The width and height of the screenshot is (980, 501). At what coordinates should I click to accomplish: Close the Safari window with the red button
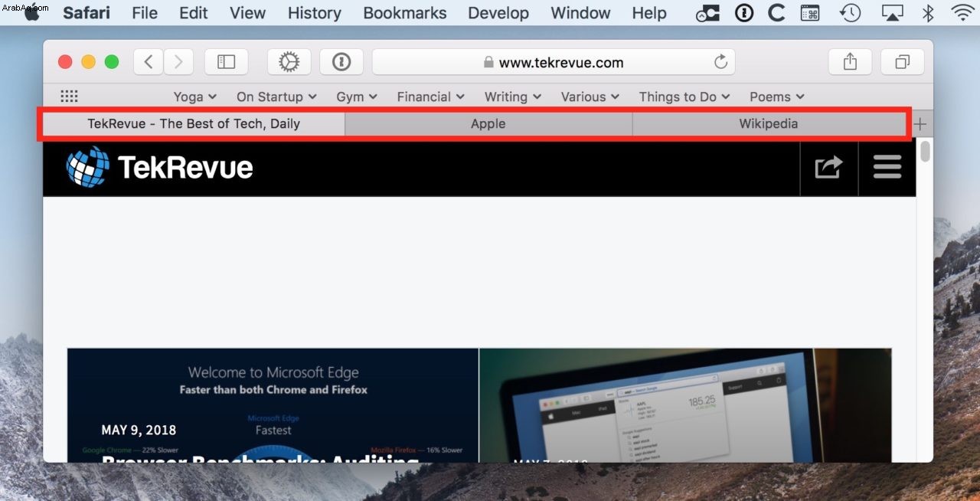(65, 62)
